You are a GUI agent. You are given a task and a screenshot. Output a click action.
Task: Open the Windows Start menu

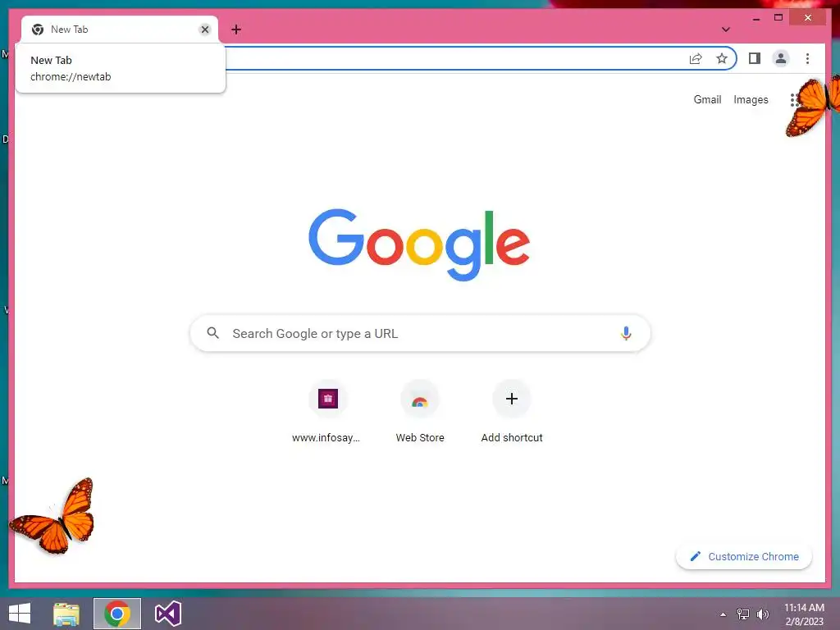tap(20, 614)
